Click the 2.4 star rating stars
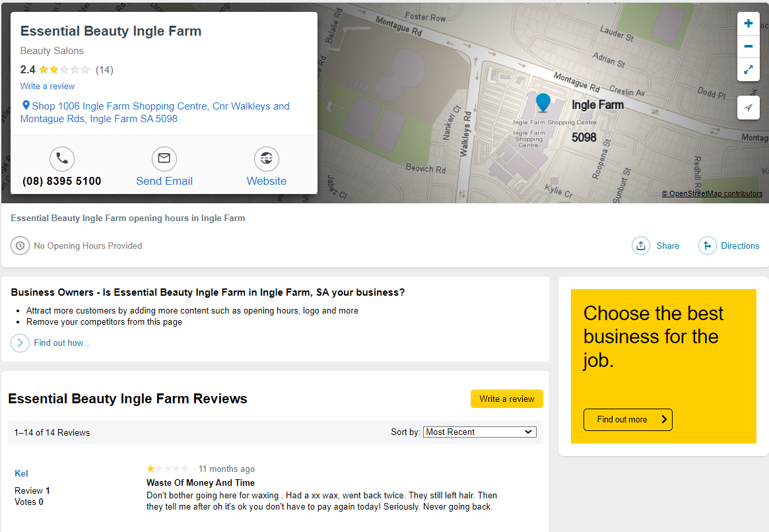 tap(64, 69)
